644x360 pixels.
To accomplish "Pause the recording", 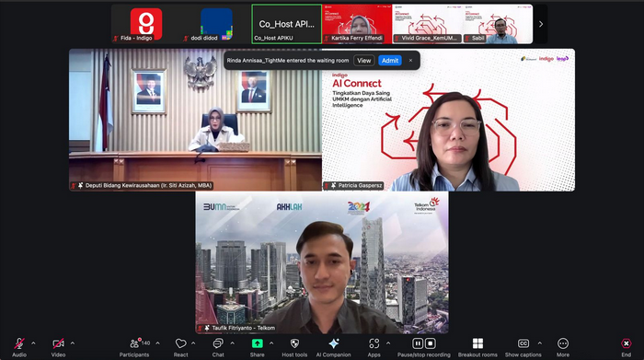I will (x=418, y=343).
